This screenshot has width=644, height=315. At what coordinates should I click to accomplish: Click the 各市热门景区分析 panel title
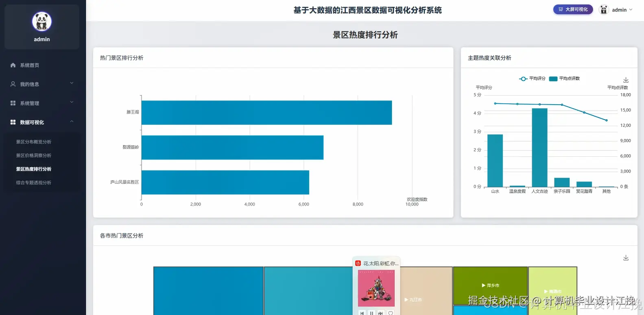(x=122, y=236)
